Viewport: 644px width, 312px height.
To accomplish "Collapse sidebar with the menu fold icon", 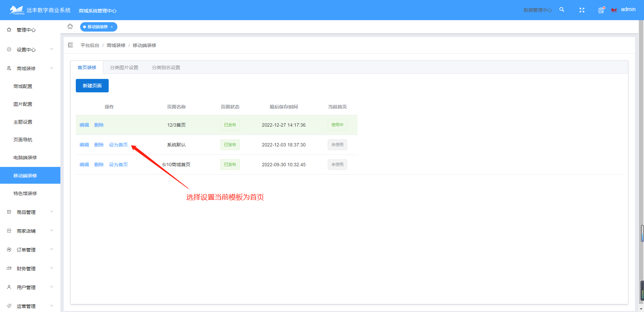I will 70,45.
